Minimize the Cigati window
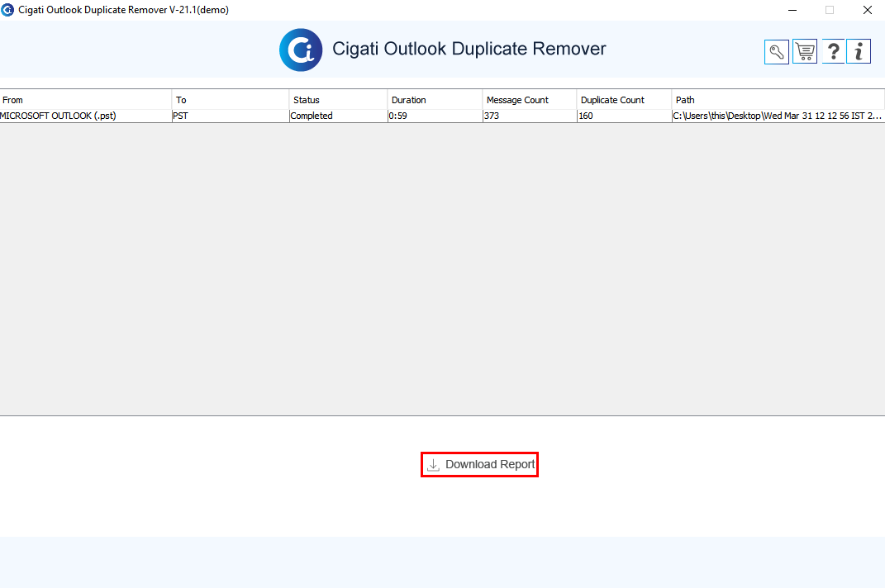Image resolution: width=885 pixels, height=588 pixels. tap(792, 10)
